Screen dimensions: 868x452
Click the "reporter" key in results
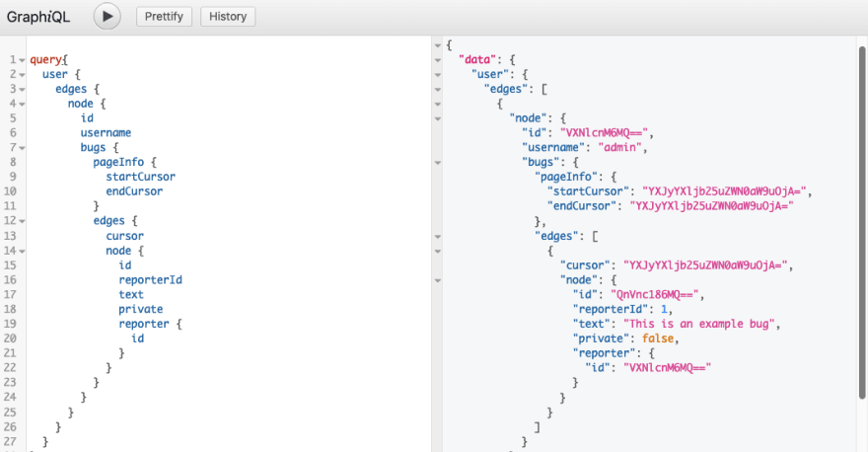click(x=604, y=353)
